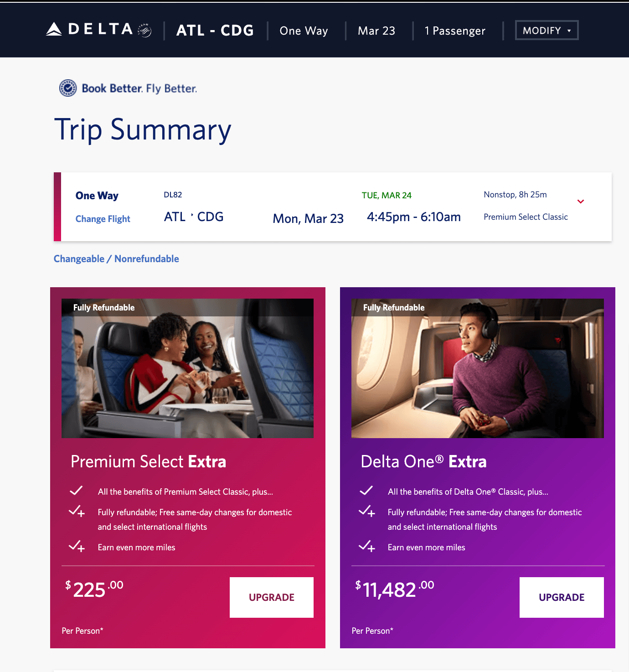Upgrade to Delta One Extra
Viewport: 629px width, 672px height.
coord(561,597)
